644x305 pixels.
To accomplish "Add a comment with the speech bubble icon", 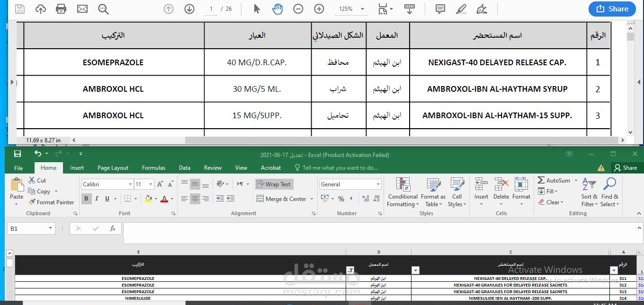I will coord(440,9).
